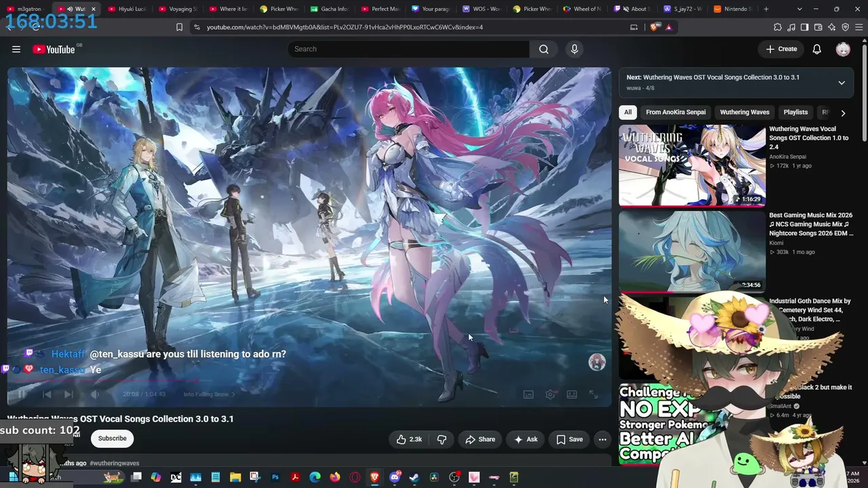Open the Into Falling Snow chapter list

[210, 394]
